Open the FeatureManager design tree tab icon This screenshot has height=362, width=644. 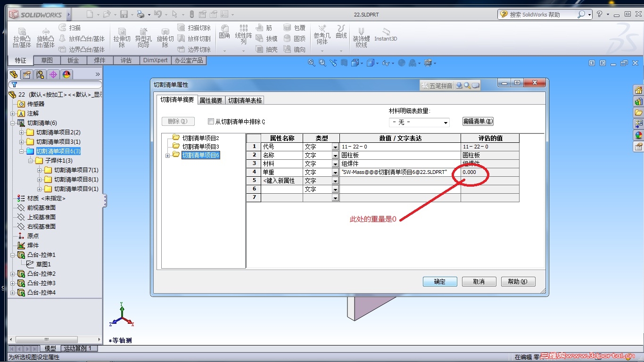pos(14,74)
